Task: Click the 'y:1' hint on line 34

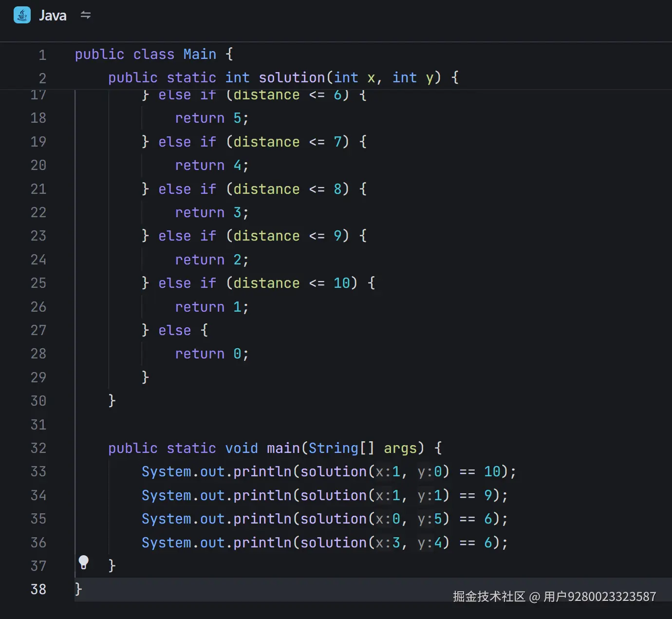Action: [430, 495]
